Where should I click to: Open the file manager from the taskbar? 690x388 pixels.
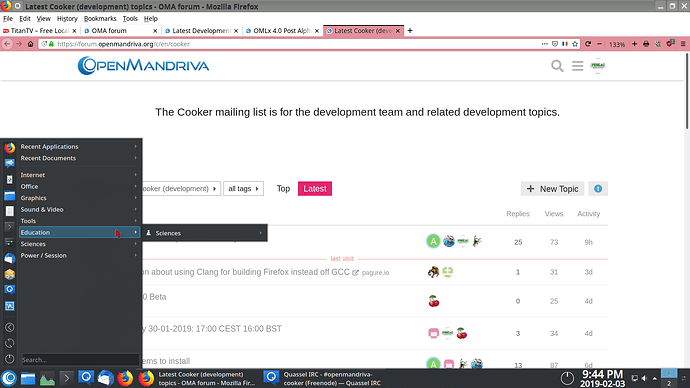(28, 378)
